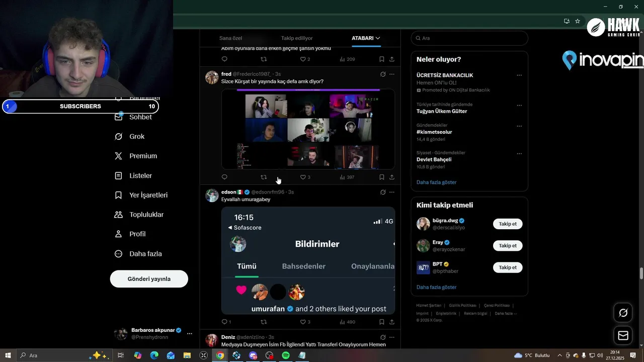
Task: Click the page's vertical scrollbar thumb
Action: coord(641,274)
